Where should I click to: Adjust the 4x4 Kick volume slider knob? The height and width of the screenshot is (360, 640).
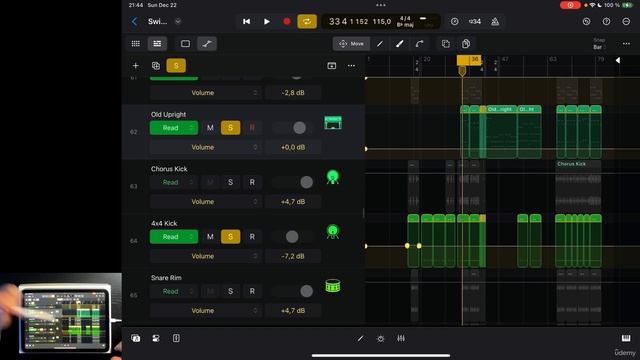coord(292,237)
